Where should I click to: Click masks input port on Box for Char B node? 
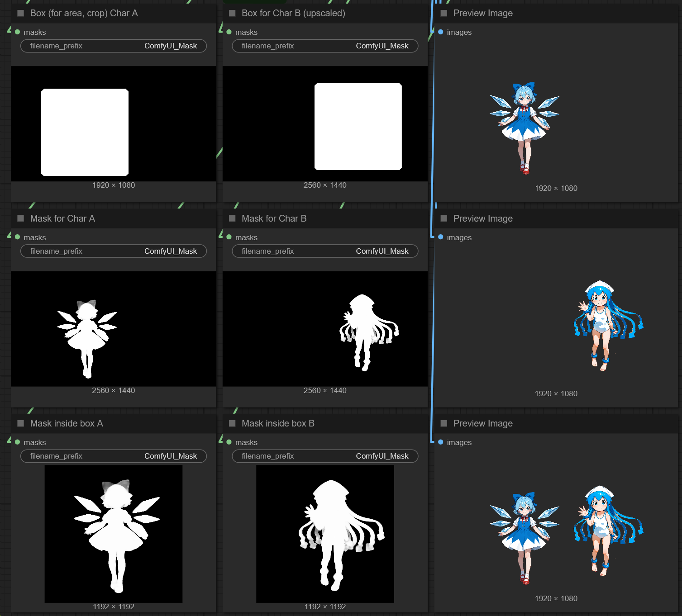[229, 32]
